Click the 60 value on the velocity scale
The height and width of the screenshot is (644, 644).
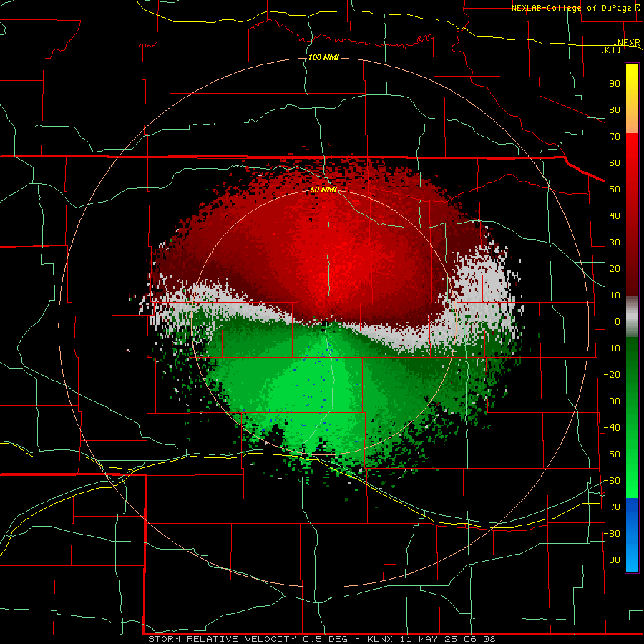pos(615,163)
